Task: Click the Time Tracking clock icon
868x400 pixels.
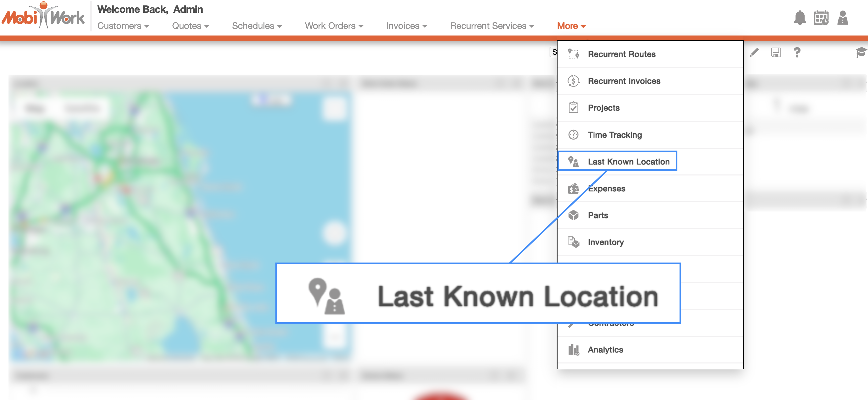Action: pyautogui.click(x=573, y=135)
